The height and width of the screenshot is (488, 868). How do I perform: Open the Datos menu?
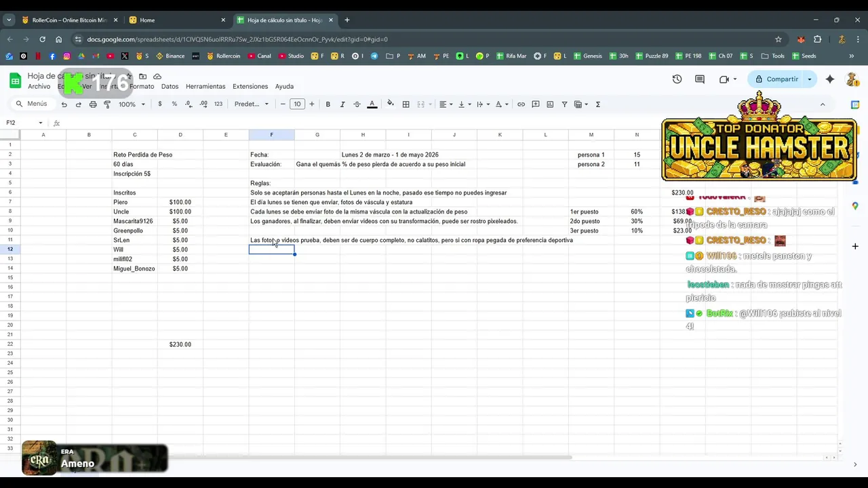170,87
